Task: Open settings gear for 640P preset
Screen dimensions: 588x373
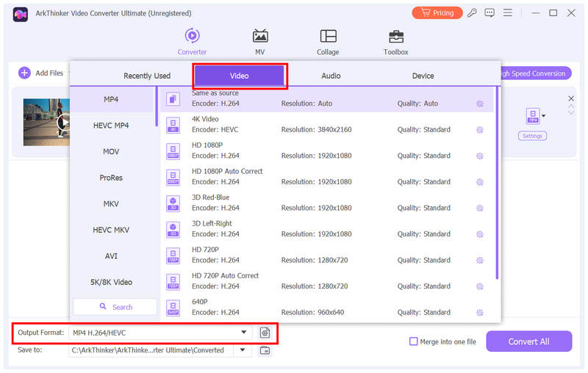Action: pos(480,313)
